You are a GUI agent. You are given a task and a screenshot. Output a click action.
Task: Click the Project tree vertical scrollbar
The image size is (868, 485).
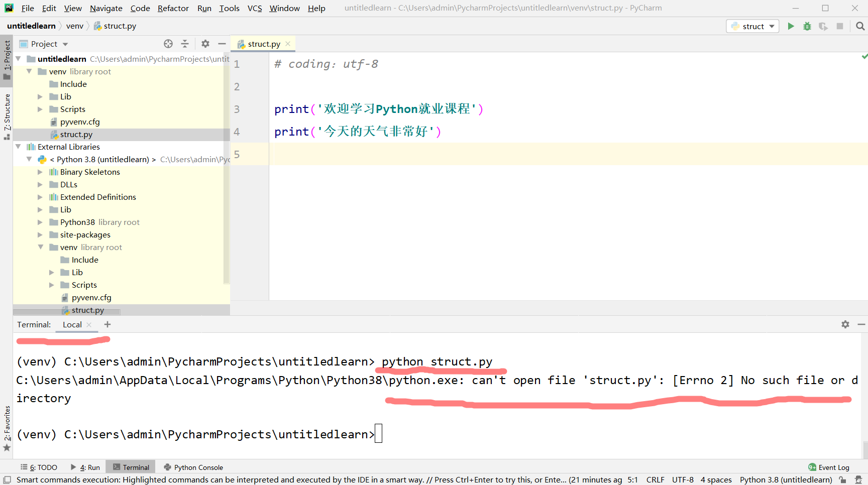(x=226, y=168)
